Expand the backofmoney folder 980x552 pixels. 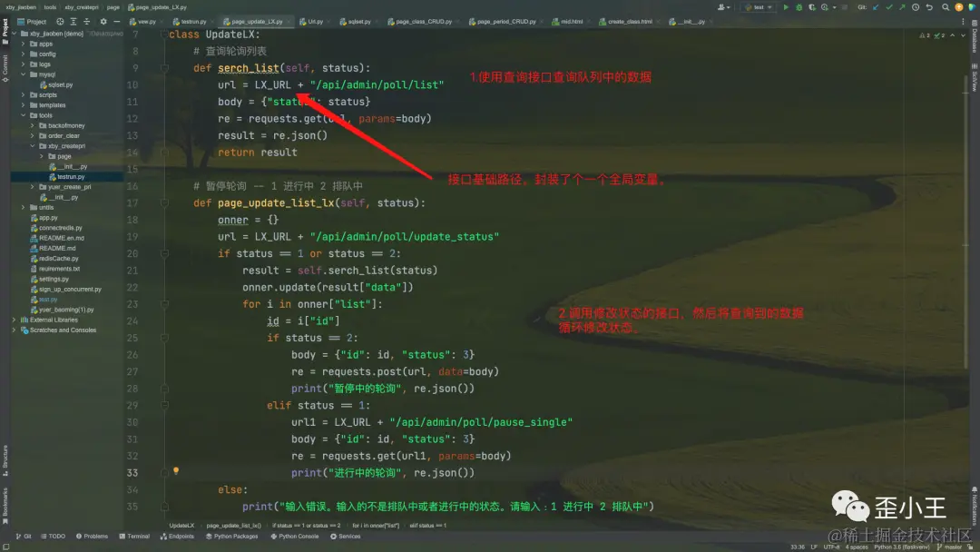(x=33, y=125)
